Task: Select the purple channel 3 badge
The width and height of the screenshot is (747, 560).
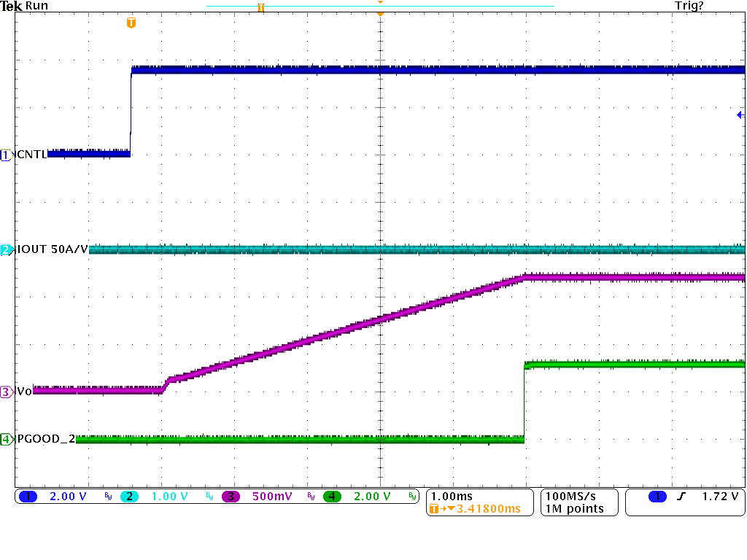Action: point(231,497)
